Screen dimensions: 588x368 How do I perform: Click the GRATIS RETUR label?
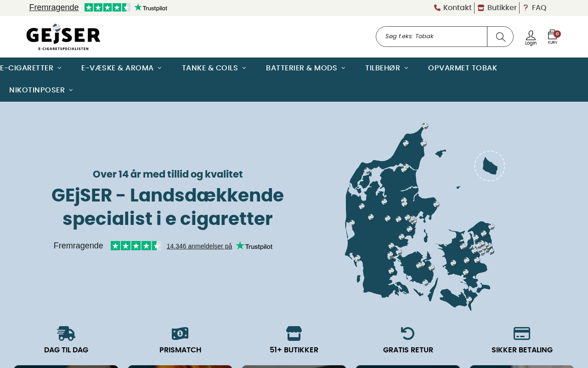pyautogui.click(x=408, y=350)
